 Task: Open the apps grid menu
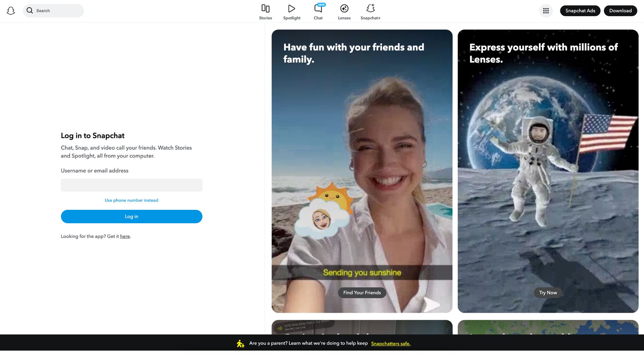click(x=546, y=11)
